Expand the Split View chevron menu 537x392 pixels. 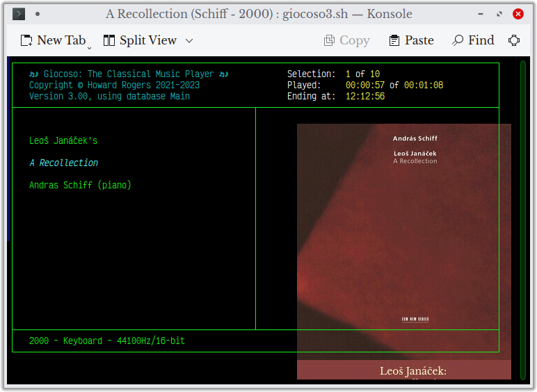(189, 40)
